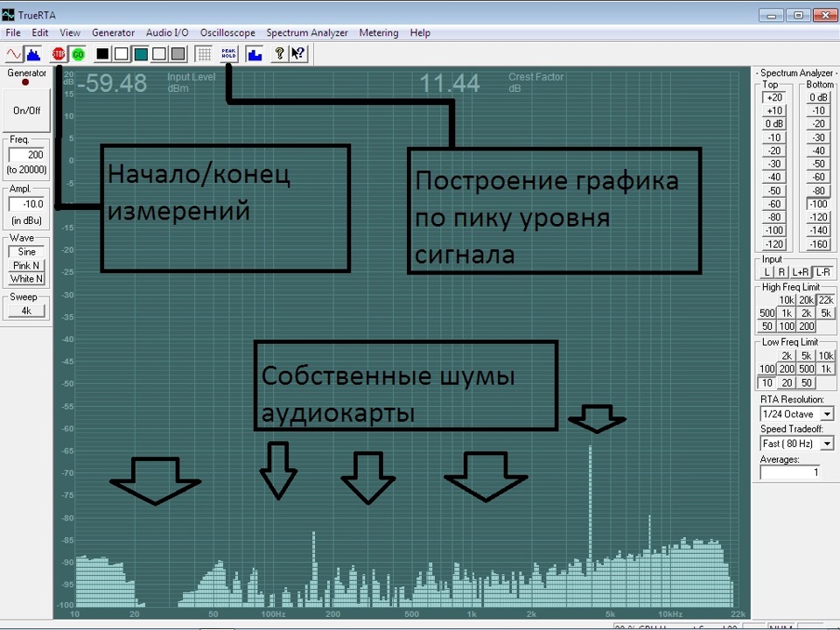Set the Bottom scale to -100
840x630 pixels.
tap(819, 204)
